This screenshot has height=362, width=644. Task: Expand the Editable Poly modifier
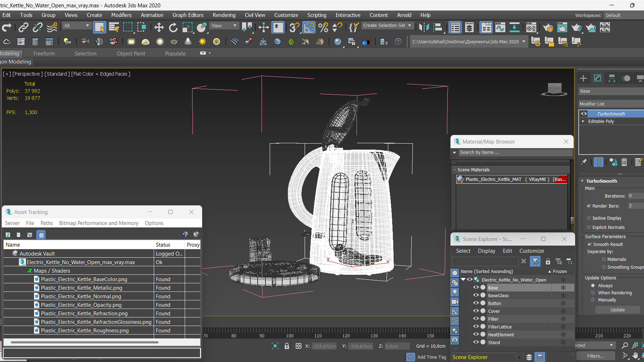pyautogui.click(x=583, y=121)
